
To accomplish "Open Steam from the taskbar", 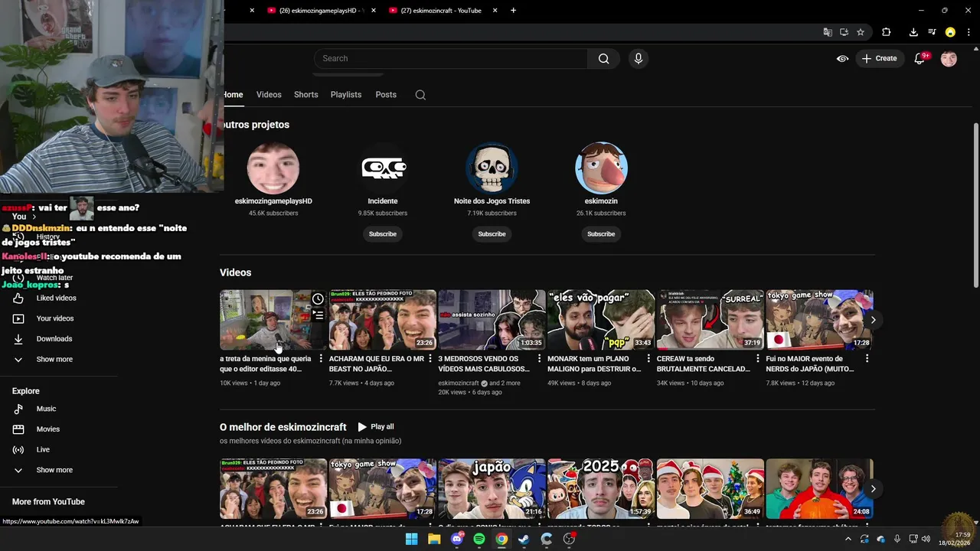I will point(524,540).
